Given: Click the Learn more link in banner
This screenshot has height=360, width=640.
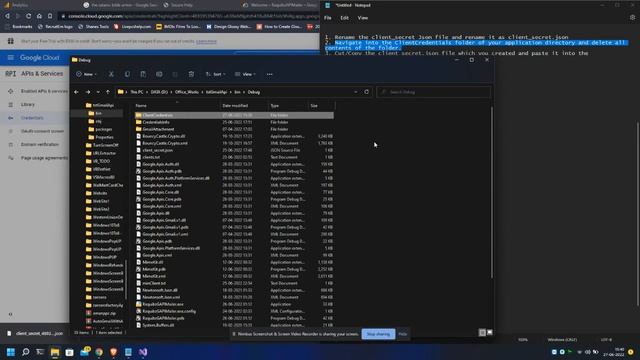Looking at the screenshot, I should pos(206,41).
